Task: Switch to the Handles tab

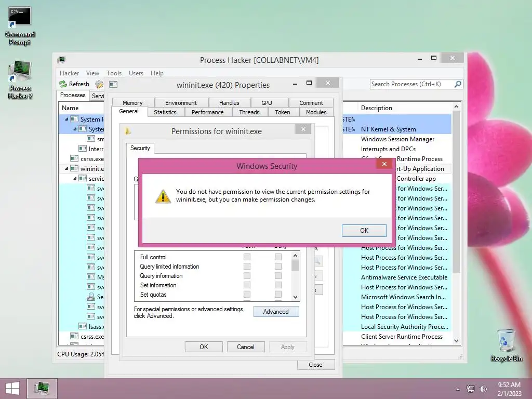Action: coord(229,102)
